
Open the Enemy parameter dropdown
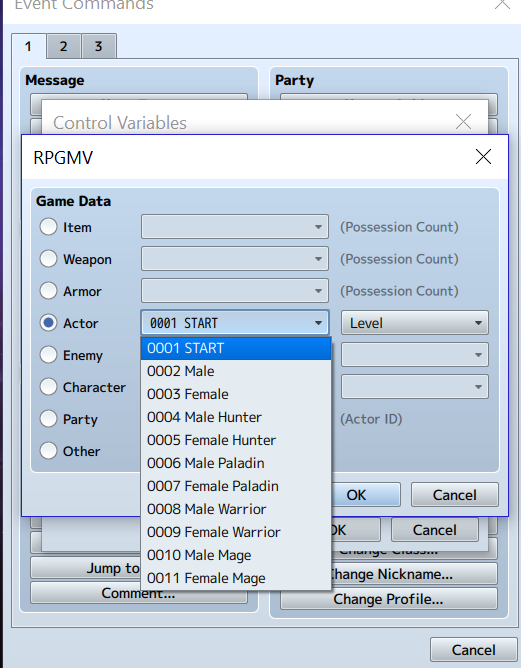pos(414,354)
